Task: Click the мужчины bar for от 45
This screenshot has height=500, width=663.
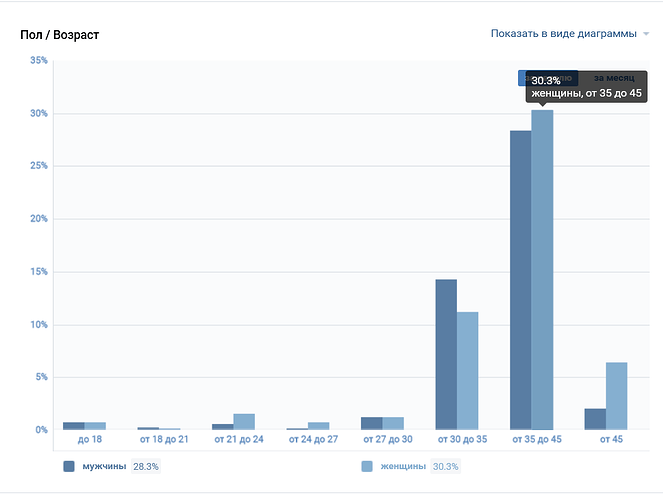Action: click(595, 419)
